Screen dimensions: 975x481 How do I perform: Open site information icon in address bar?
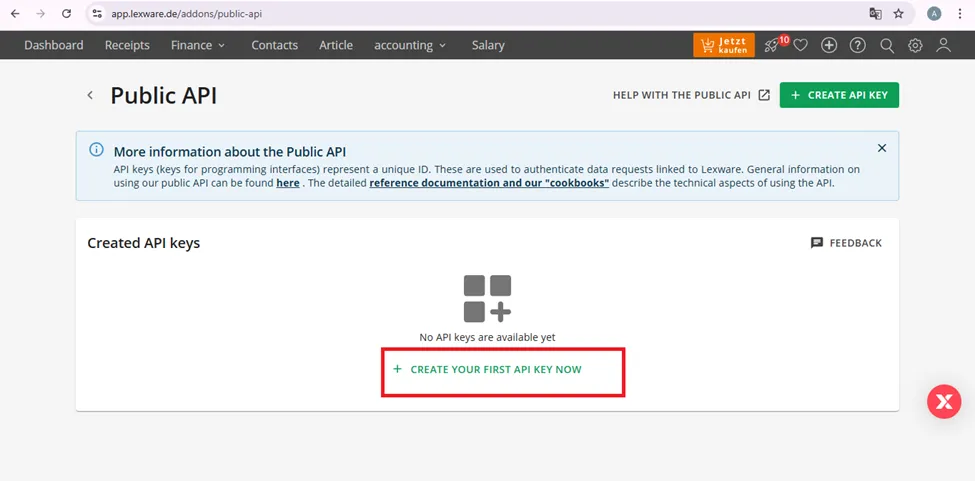(x=96, y=14)
